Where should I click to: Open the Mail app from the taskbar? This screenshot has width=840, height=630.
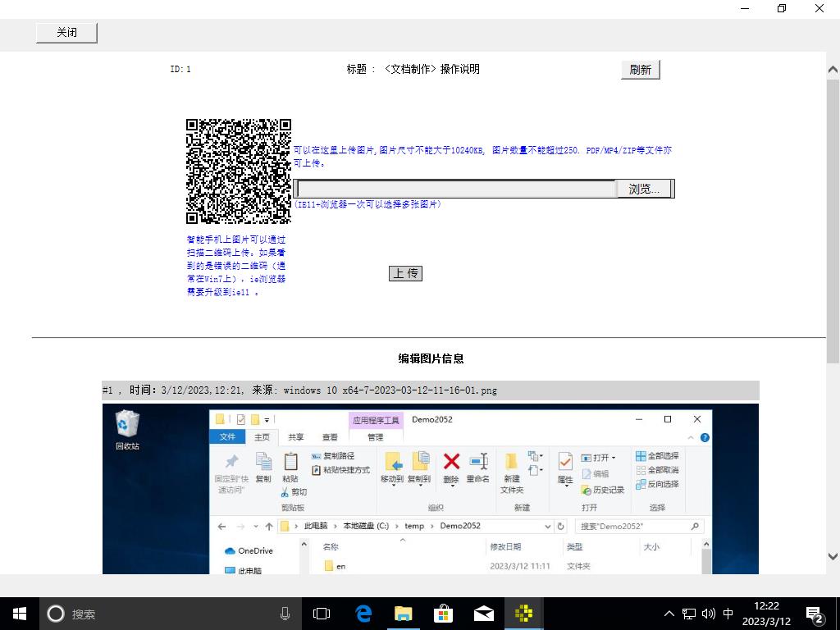click(x=483, y=614)
